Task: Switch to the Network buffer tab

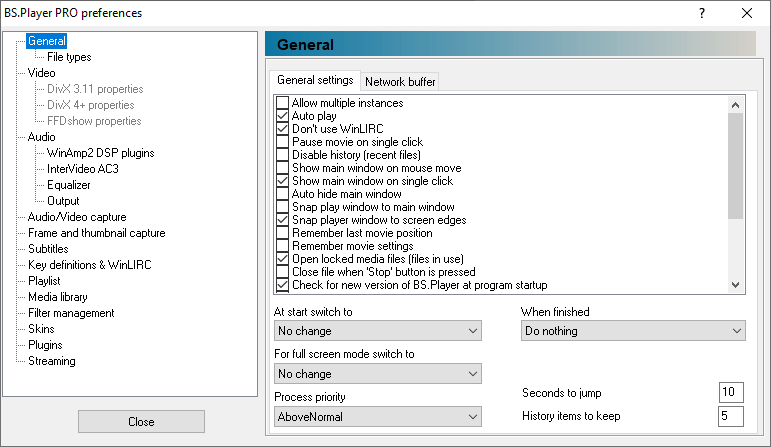Action: point(400,82)
